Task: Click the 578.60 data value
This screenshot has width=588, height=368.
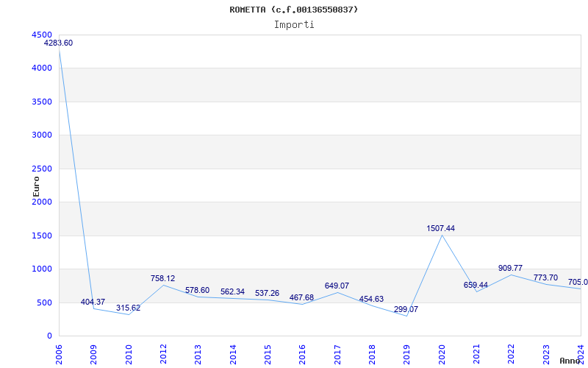Action: click(x=197, y=290)
